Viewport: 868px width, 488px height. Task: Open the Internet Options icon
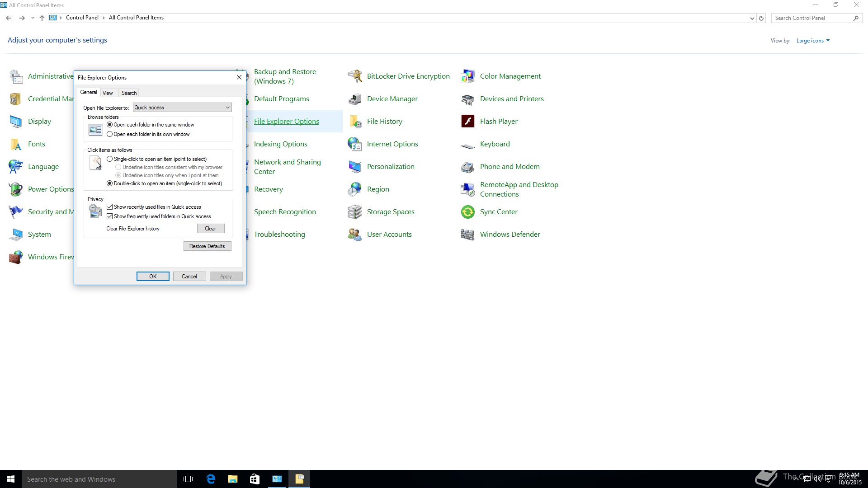point(355,144)
